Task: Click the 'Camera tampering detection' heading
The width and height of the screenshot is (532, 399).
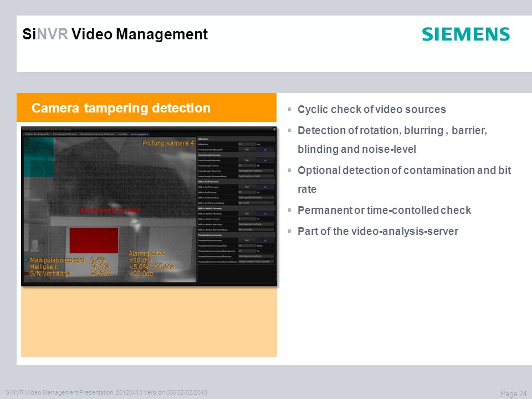Action: pyautogui.click(x=121, y=108)
